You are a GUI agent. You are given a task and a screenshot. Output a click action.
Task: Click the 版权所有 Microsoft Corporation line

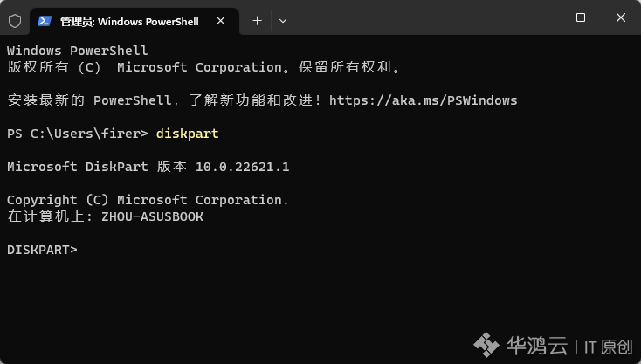pos(203,67)
